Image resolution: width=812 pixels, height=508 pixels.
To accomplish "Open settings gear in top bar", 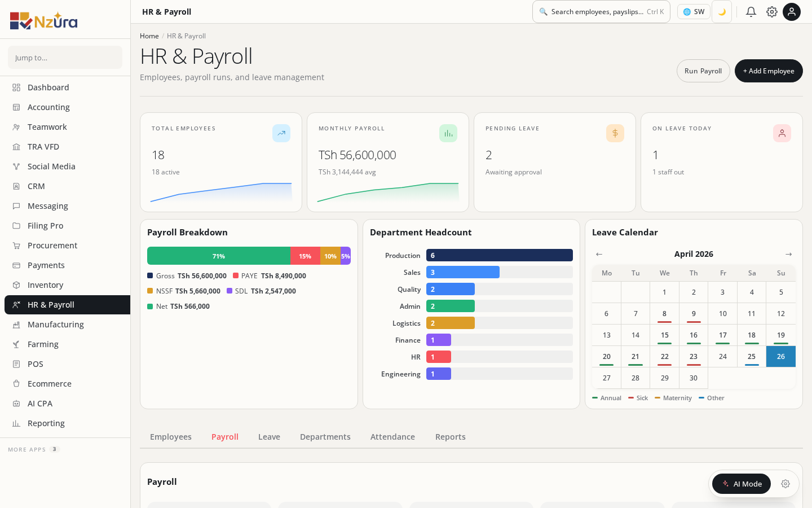I will tap(772, 12).
